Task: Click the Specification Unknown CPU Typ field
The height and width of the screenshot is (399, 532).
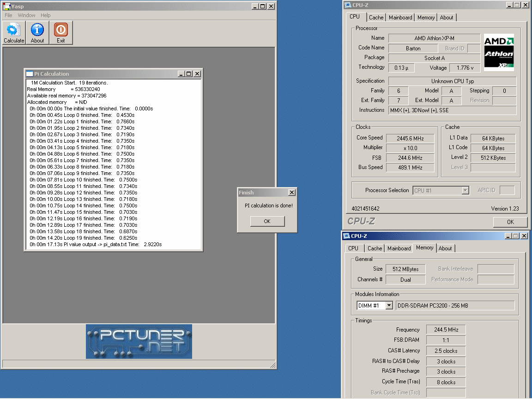Action: click(x=452, y=81)
